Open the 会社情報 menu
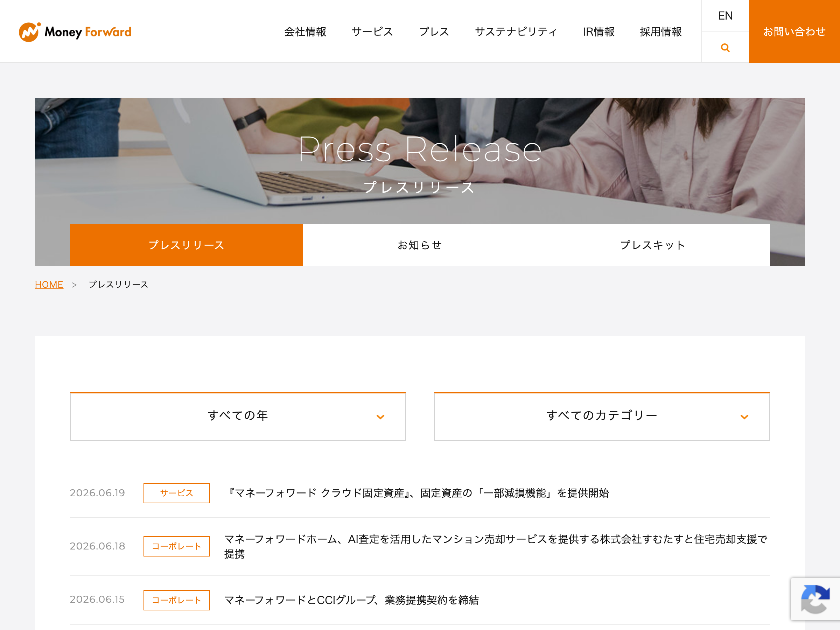Image resolution: width=840 pixels, height=630 pixels. pyautogui.click(x=305, y=31)
